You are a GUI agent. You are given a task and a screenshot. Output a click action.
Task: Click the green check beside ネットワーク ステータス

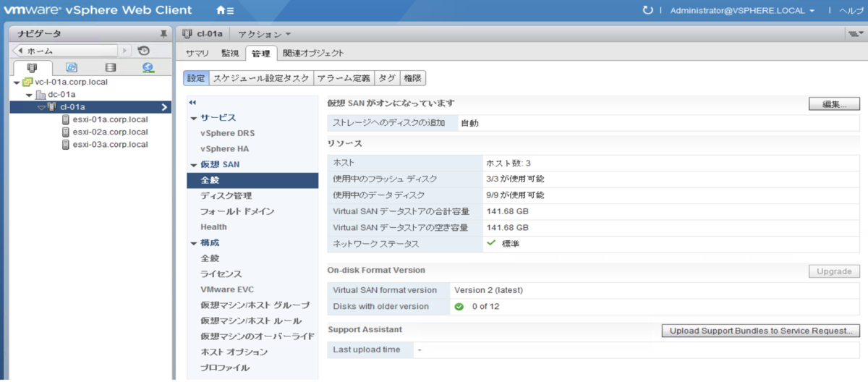[491, 243]
